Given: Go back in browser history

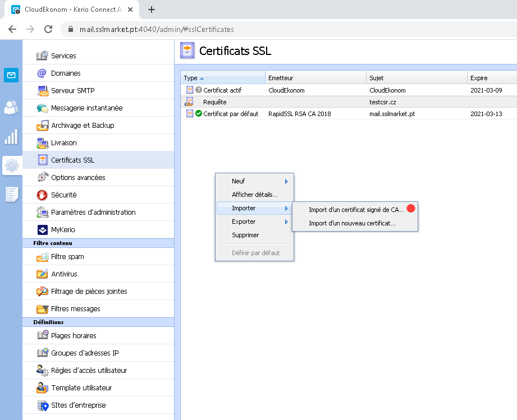Looking at the screenshot, I should tap(12, 29).
